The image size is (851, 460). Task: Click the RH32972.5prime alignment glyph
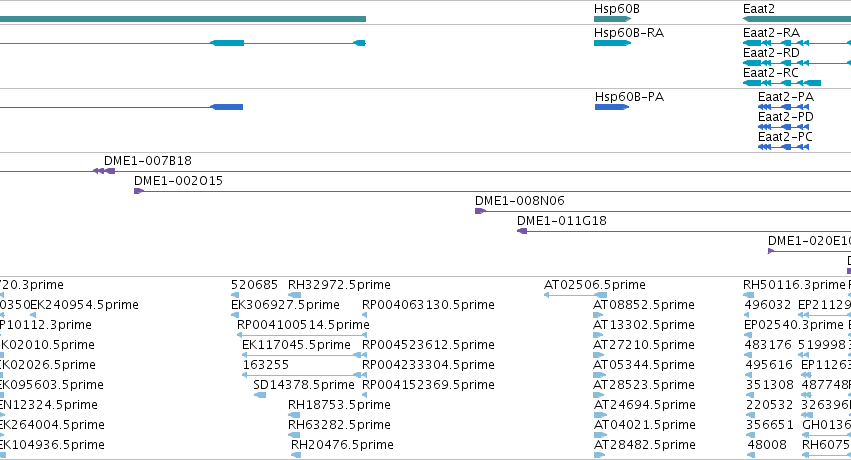[x=295, y=295]
